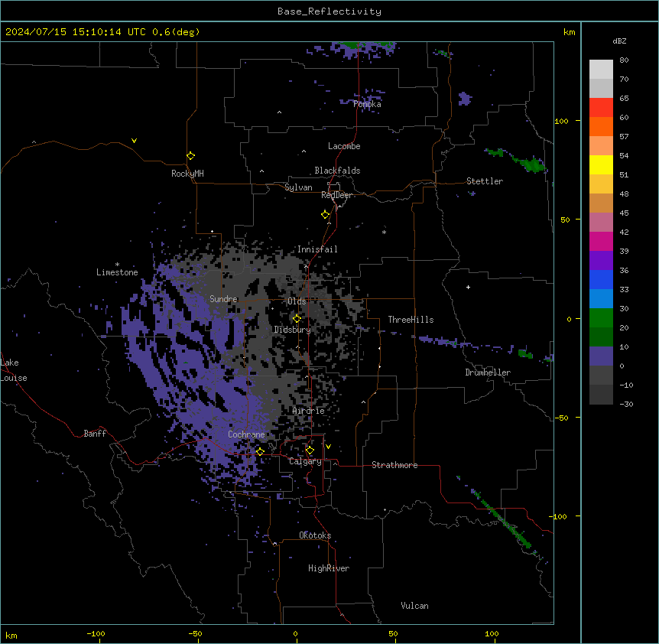Click the Sylvan map label
Screen dimensions: 659x644
(298, 187)
